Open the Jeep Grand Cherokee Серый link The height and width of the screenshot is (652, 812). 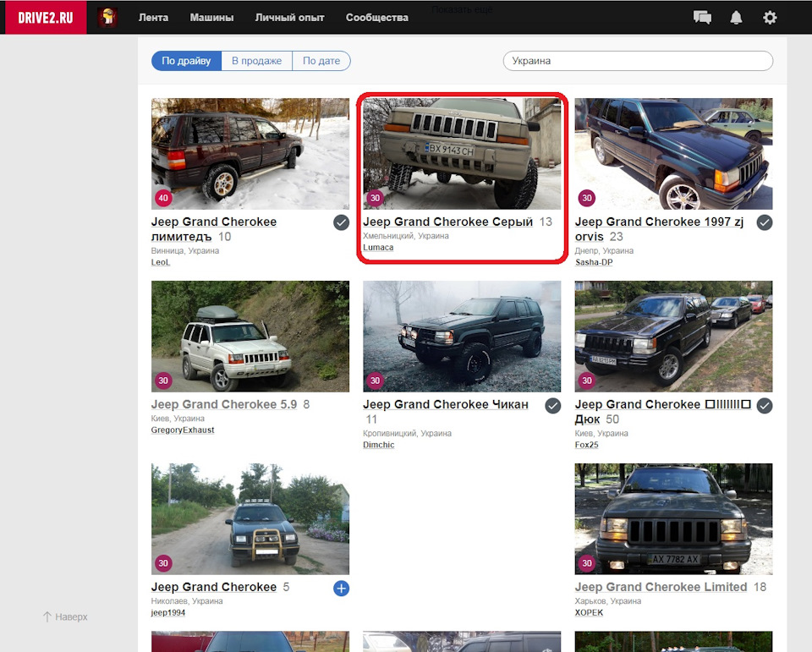(448, 222)
